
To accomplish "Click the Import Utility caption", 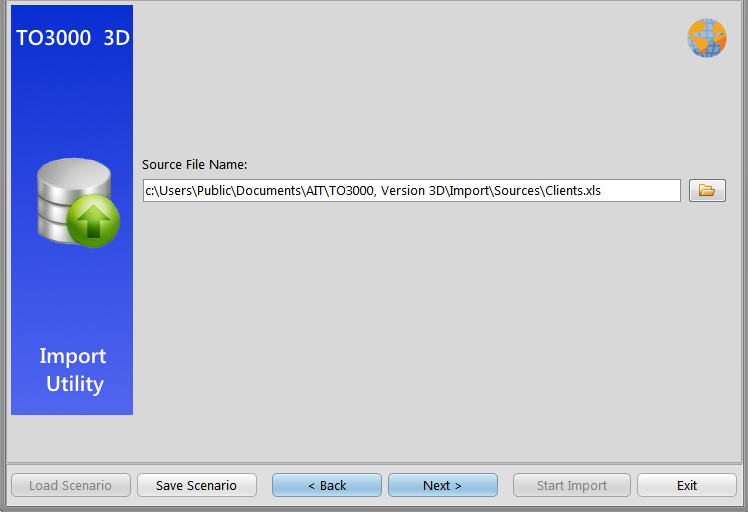I will pos(73,370).
